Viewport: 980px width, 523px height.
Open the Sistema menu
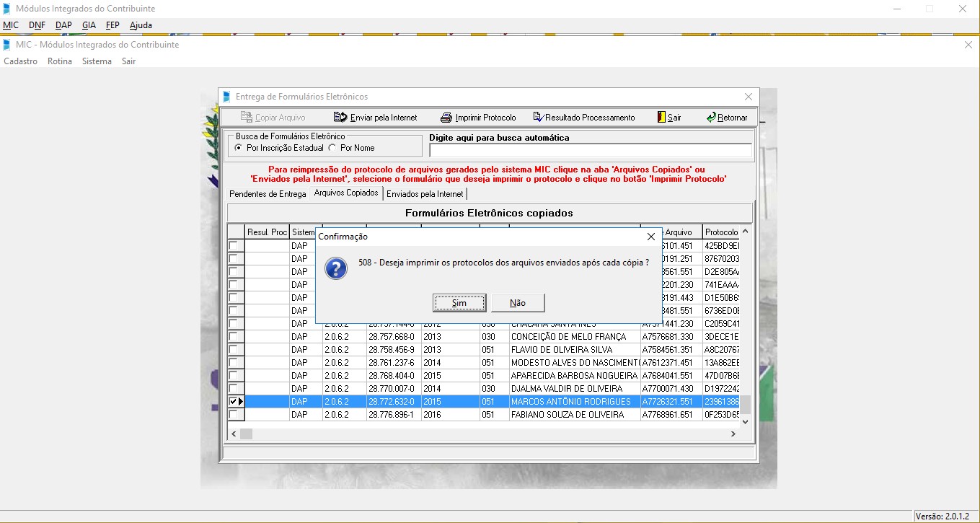[97, 61]
